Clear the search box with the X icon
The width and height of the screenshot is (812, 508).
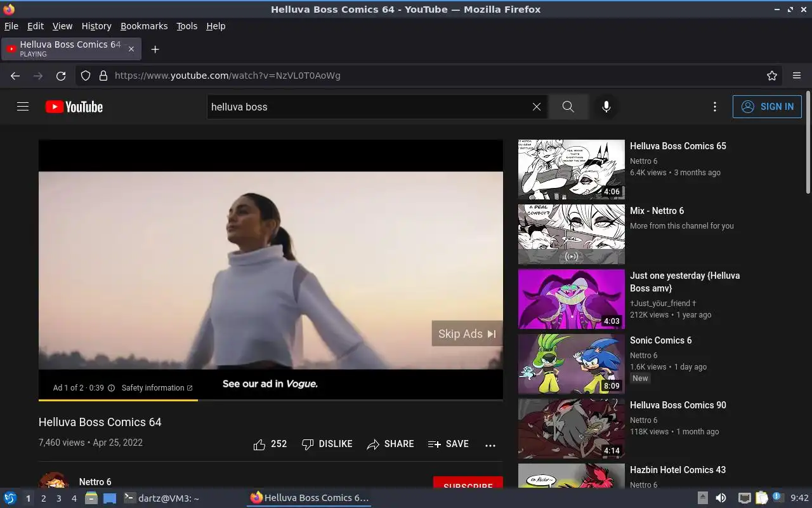tap(537, 107)
